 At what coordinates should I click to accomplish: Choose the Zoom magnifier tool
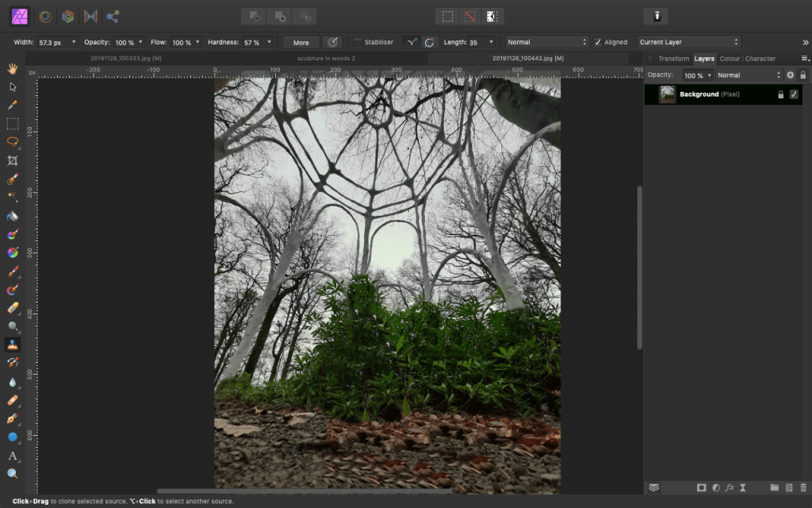coord(13,473)
